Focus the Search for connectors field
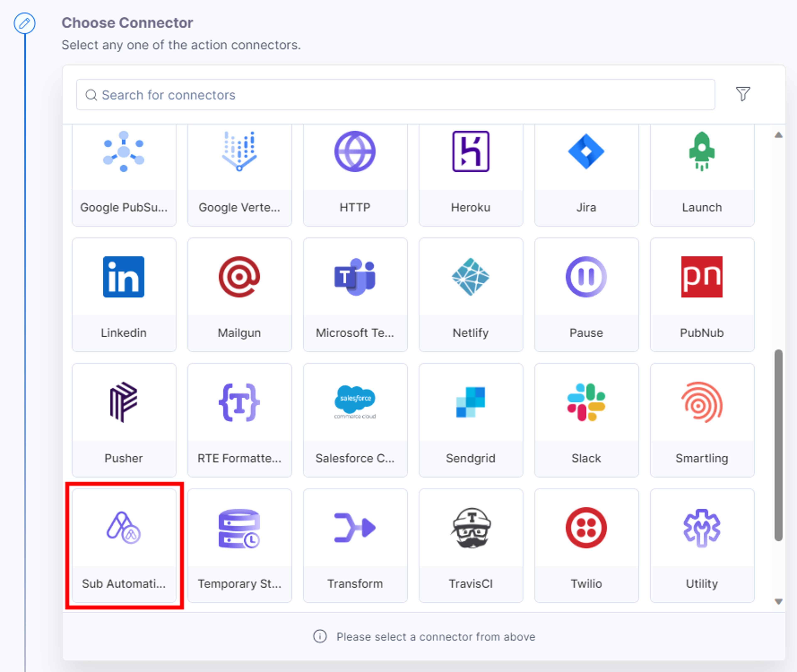The width and height of the screenshot is (797, 672). click(x=396, y=94)
